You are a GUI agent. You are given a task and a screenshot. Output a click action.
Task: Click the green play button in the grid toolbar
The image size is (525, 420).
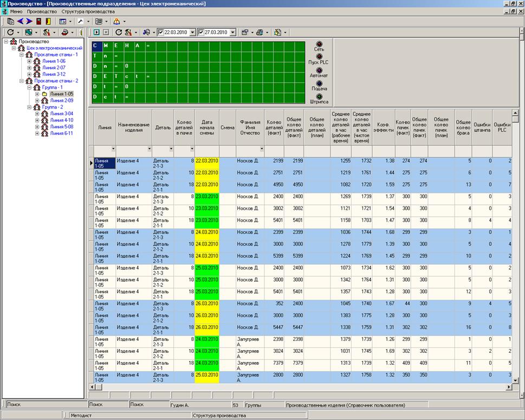point(96,32)
